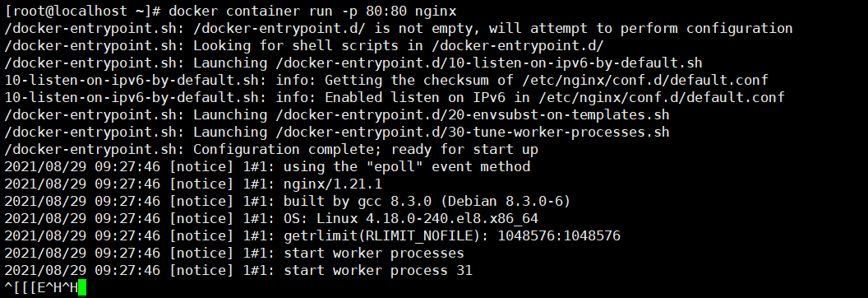The image size is (868, 298).
Task: Click the "nginx" image name in the command
Action: pyautogui.click(x=436, y=11)
